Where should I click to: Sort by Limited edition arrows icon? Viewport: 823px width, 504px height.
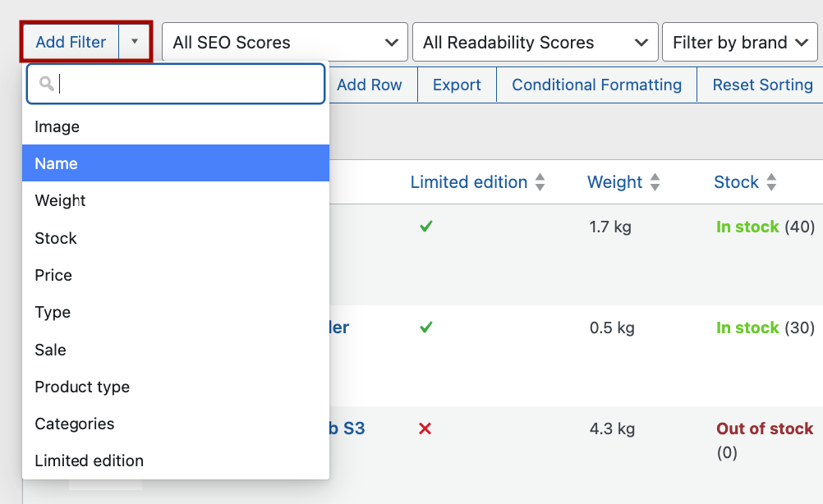tap(540, 182)
